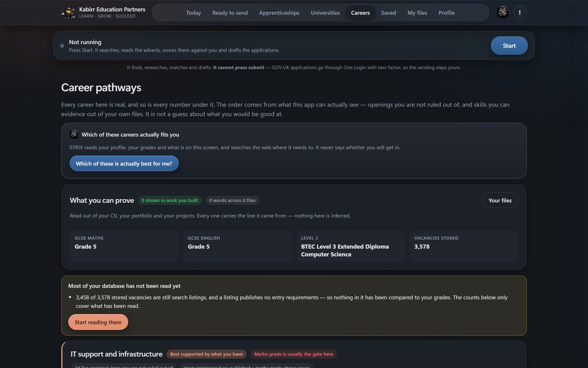Click Maths grade is usually the gate badge
588x368 pixels.
click(294, 354)
